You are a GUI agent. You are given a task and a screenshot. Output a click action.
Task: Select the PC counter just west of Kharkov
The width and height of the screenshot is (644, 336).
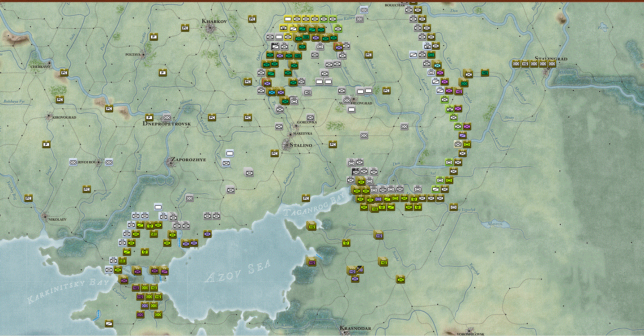pyautogui.click(x=185, y=28)
